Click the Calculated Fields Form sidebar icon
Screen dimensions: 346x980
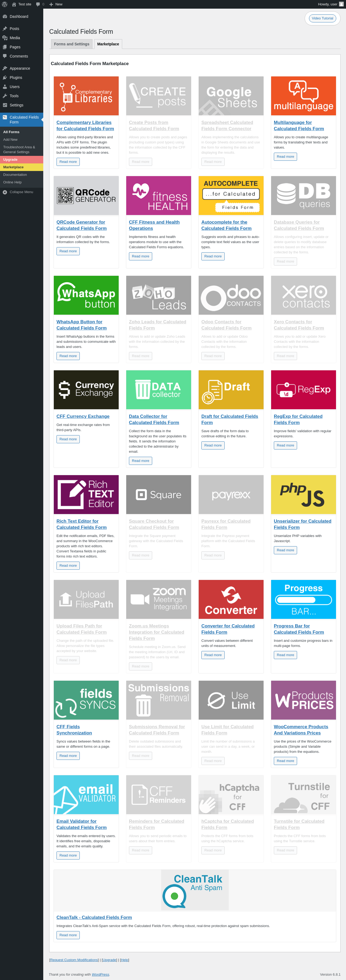[x=5, y=117]
